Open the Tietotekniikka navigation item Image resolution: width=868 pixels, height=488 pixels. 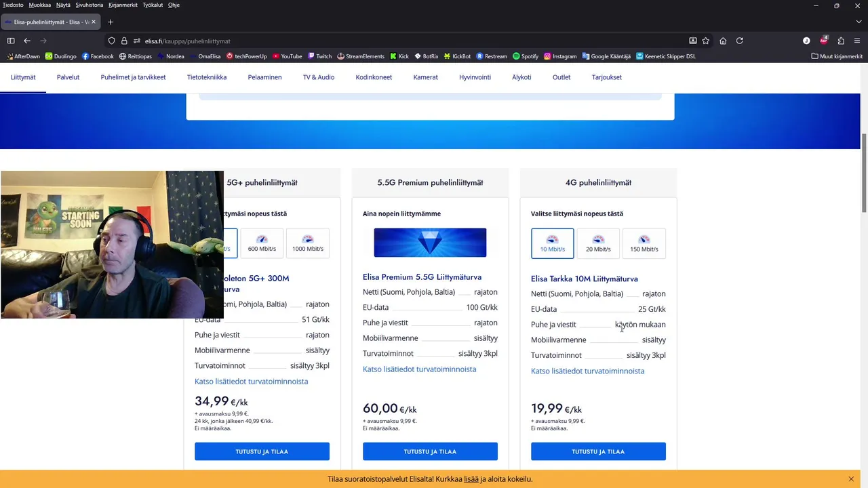(207, 77)
